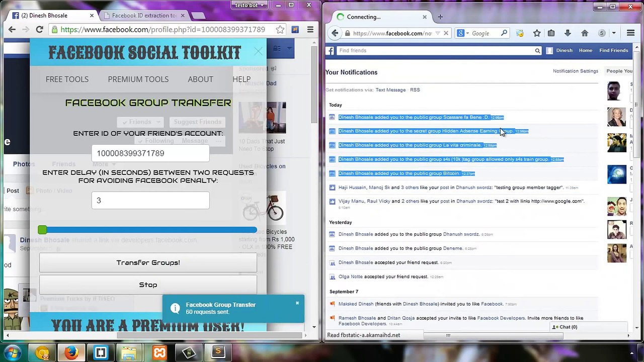Click RSS notification link
Viewport: 644px width, 362px height.
(x=415, y=90)
